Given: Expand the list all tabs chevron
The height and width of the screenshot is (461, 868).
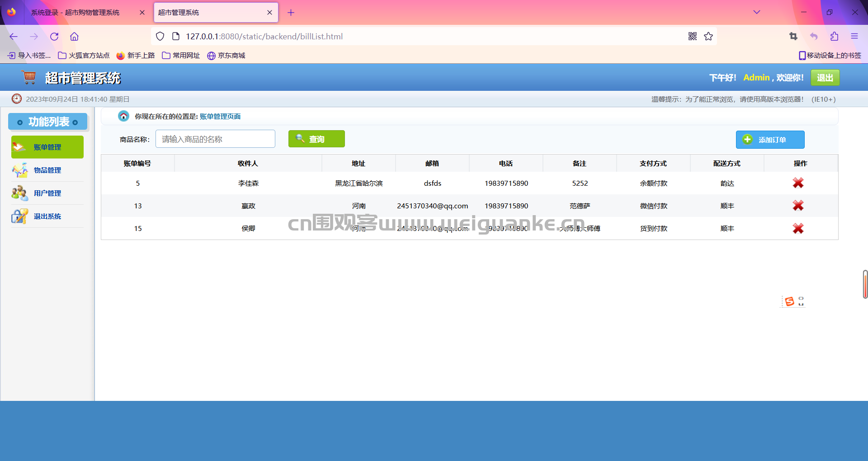Looking at the screenshot, I should (x=757, y=12).
